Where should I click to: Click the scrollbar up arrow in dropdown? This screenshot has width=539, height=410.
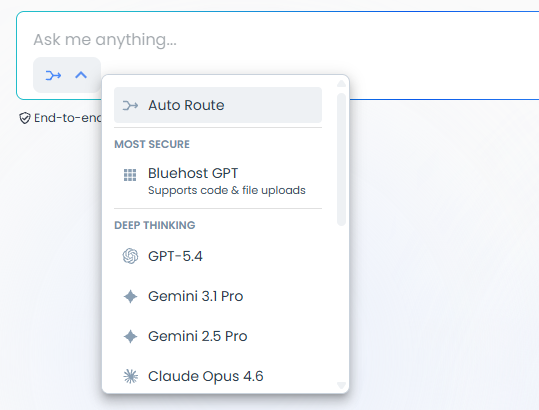pyautogui.click(x=341, y=84)
